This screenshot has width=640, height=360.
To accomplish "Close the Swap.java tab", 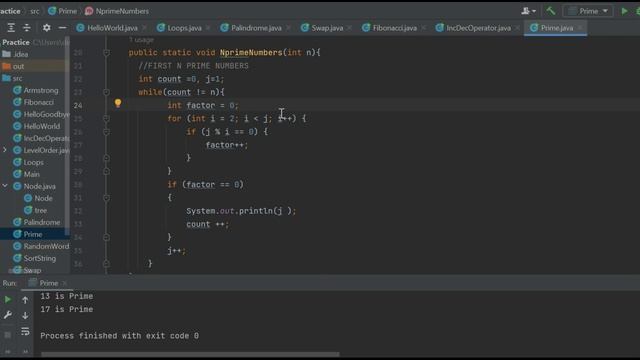I will coord(350,28).
